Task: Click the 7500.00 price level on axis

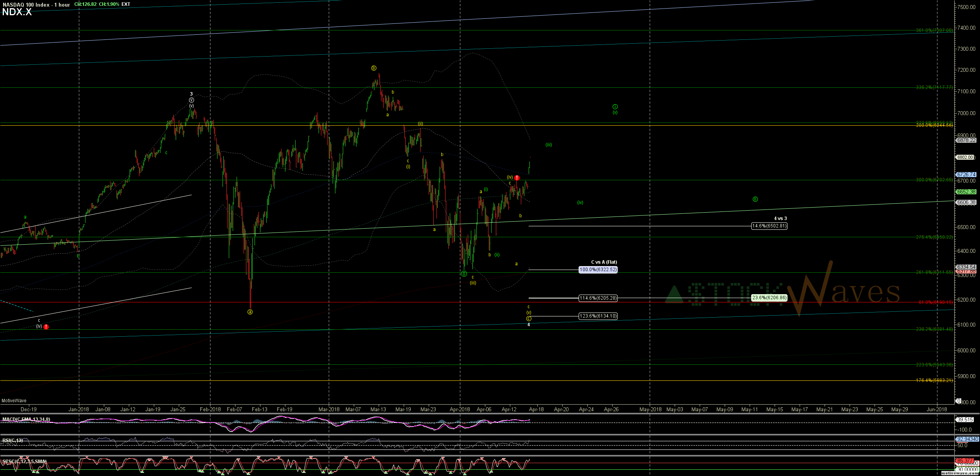Action: [x=967, y=7]
